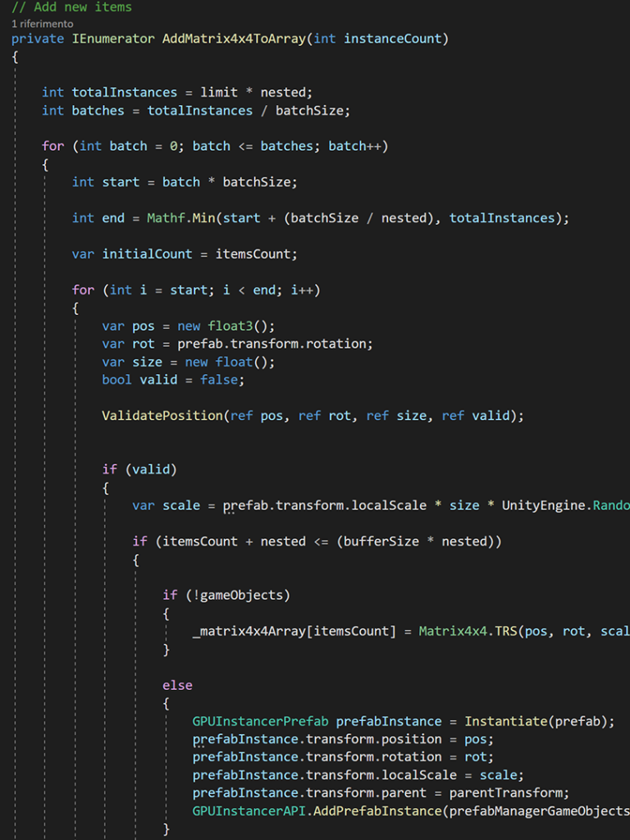Click 'prefab.transform.localScale' in the scale line
The height and width of the screenshot is (840, 630).
coord(325,505)
